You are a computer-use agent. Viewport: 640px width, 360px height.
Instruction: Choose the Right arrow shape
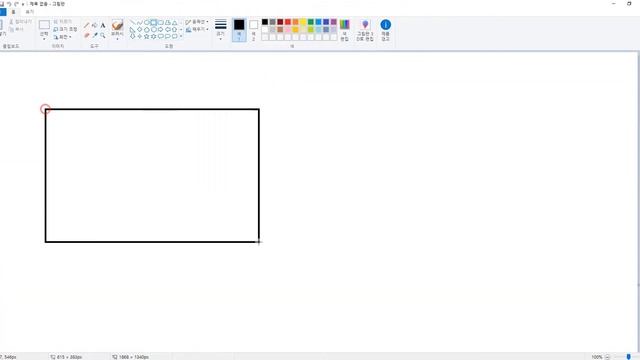coord(161,29)
